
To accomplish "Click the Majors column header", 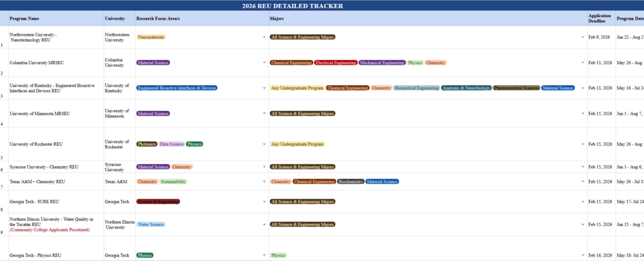I will 428,19.
